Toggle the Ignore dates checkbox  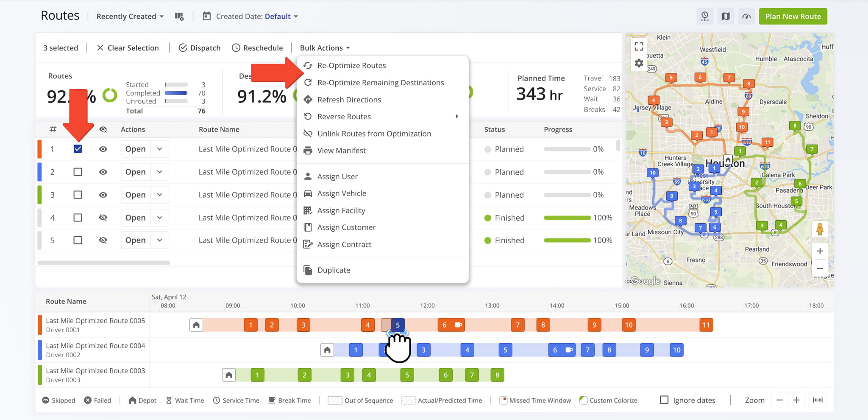pyautogui.click(x=664, y=400)
